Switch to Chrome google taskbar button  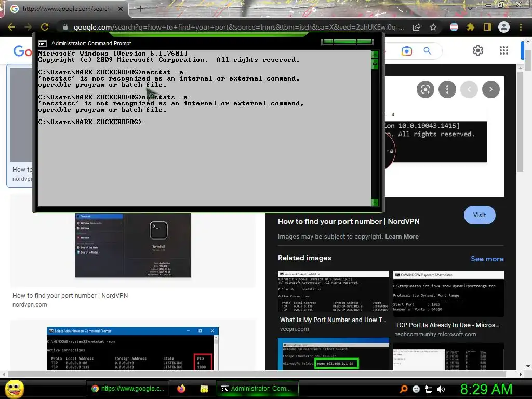[128, 389]
